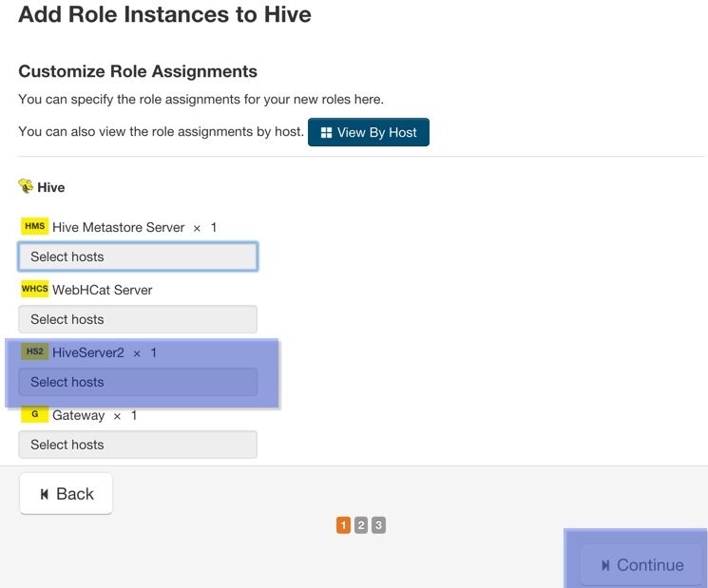Jump to wizard step 3 indicator

378,525
